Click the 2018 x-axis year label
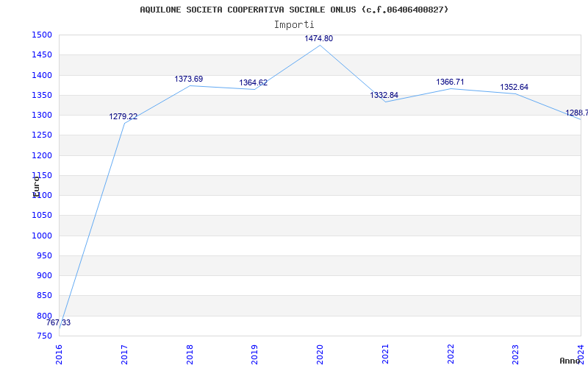 click(190, 354)
